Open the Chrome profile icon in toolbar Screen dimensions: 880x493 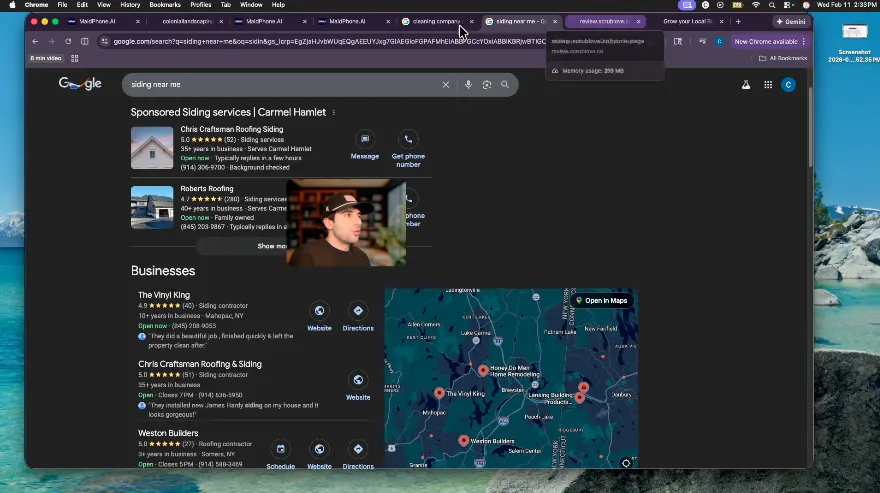tap(719, 42)
